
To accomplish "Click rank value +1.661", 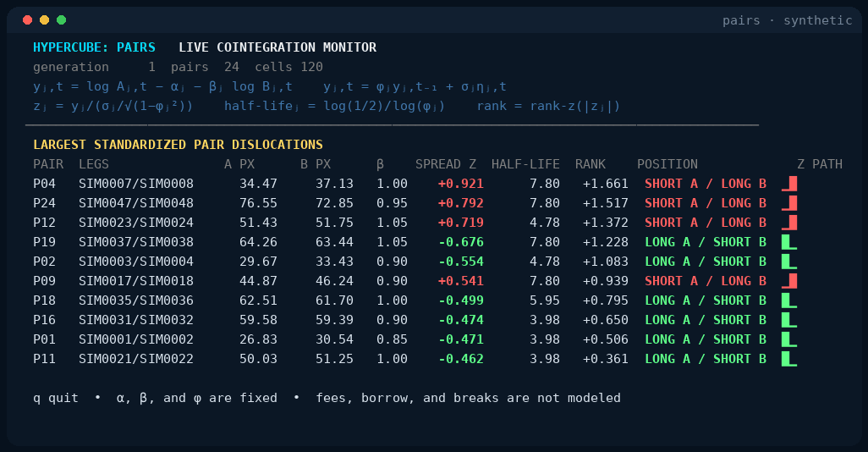I will point(606,184).
